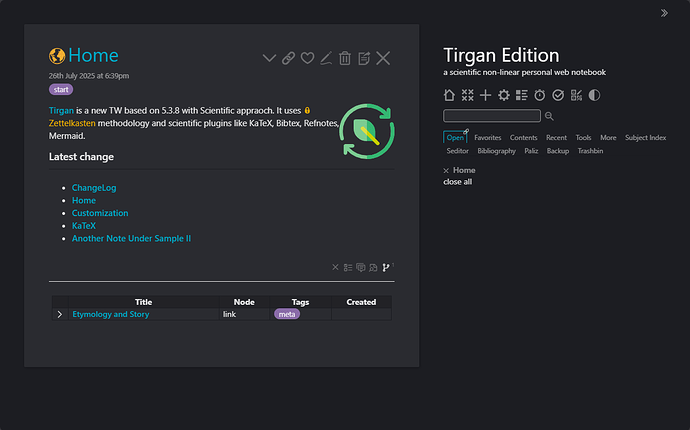Viewport: 690px width, 430px height.
Task: Click the magnifier advanced search icon
Action: 549,116
